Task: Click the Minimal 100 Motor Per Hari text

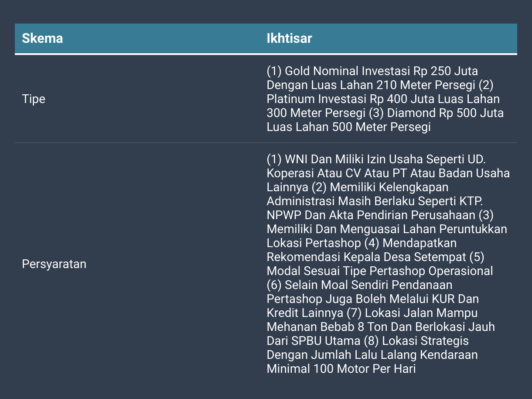Action: tap(341, 369)
